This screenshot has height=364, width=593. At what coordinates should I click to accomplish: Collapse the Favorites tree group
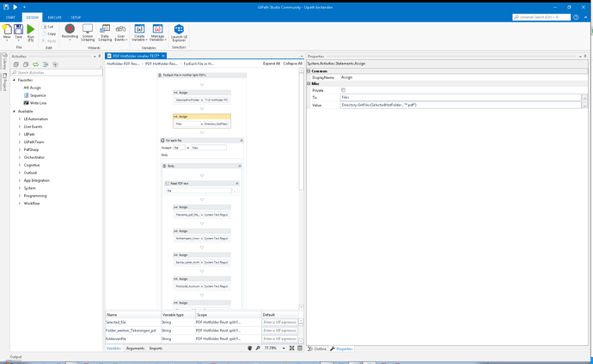point(15,80)
